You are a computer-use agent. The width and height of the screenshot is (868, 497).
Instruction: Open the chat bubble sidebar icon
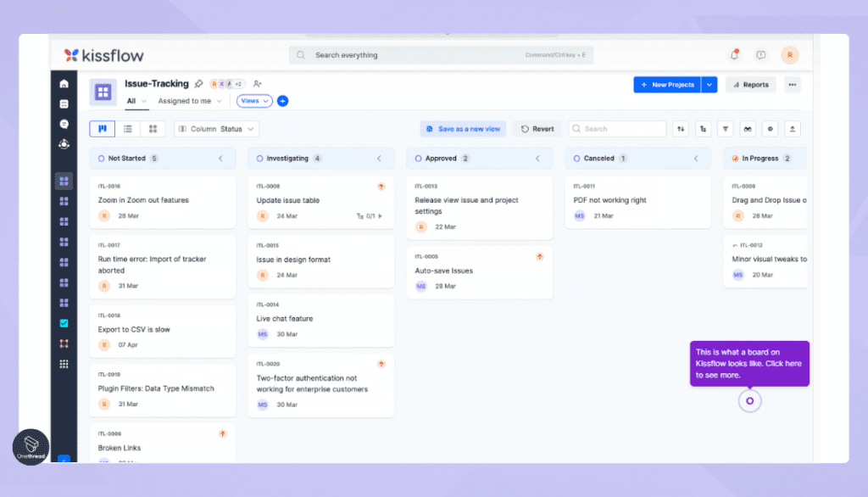click(x=64, y=124)
